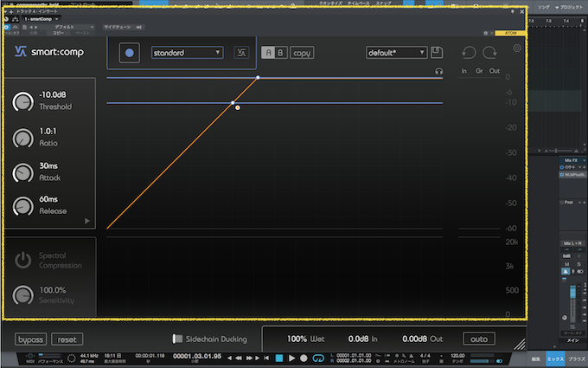
Task: Toggle the transport loop button
Action: [318, 358]
